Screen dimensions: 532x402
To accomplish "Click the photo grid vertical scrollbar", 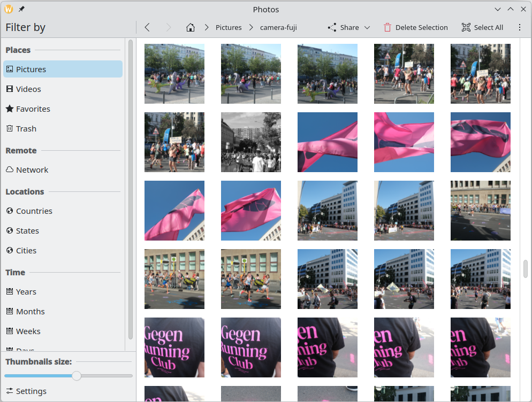I will pos(526,268).
